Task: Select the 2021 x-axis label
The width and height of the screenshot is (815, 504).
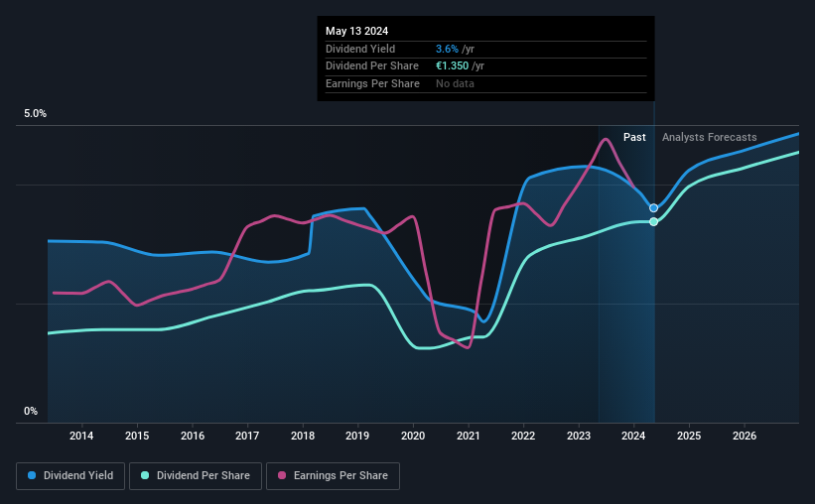Action: (x=469, y=436)
